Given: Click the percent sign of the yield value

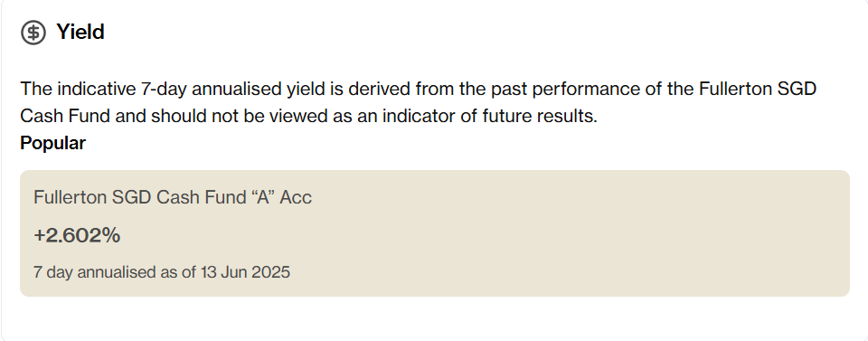Looking at the screenshot, I should (x=112, y=235).
